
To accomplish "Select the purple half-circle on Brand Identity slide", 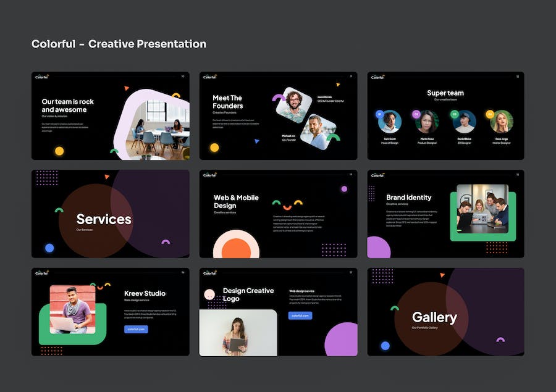I will coord(378,248).
